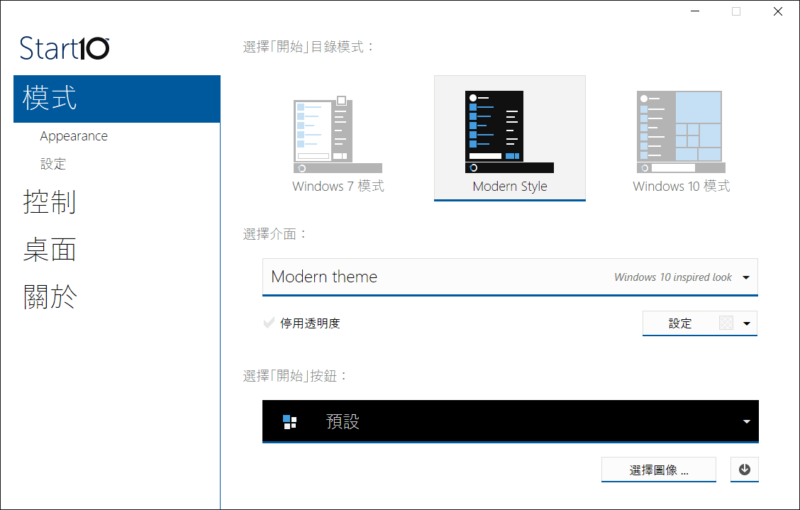Open the Appearance sub-item
This screenshot has width=800, height=510.
(74, 136)
